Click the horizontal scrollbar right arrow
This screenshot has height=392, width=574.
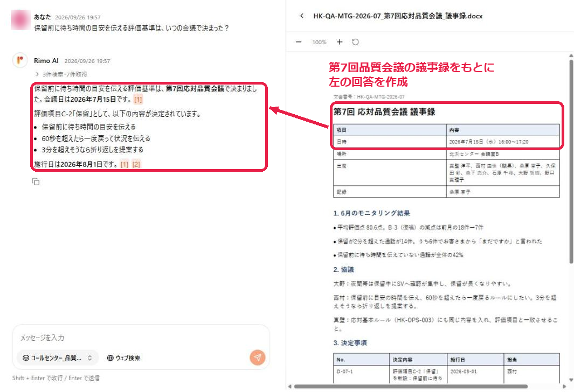564,387
